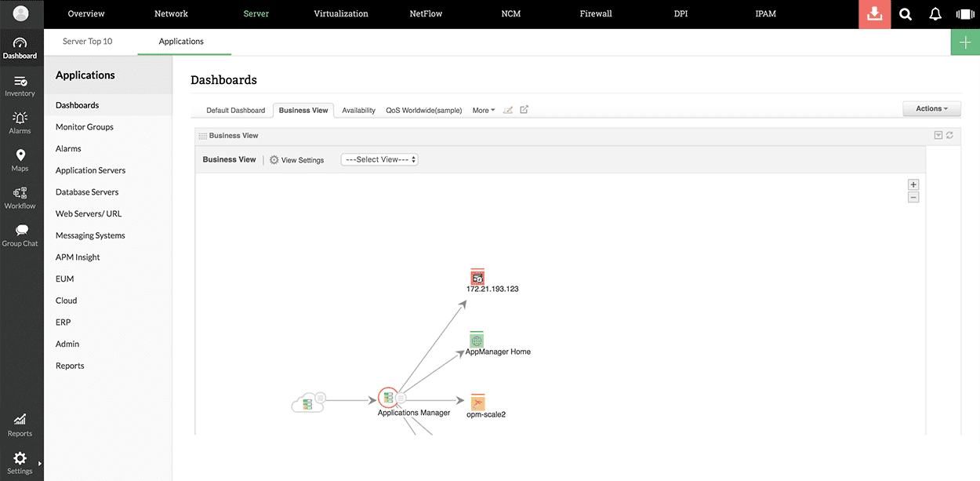The image size is (980, 481).
Task: Click the edit dashboard pencil icon
Action: point(508,110)
